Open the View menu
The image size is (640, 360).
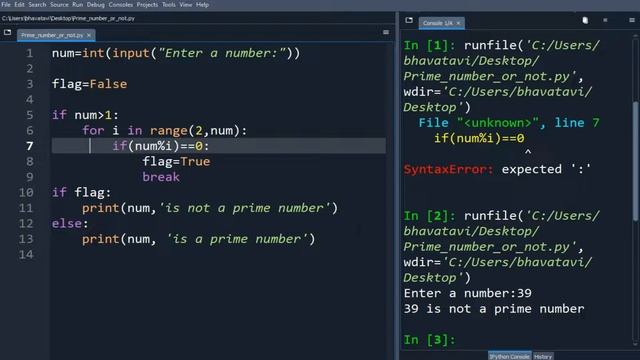(186, 4)
